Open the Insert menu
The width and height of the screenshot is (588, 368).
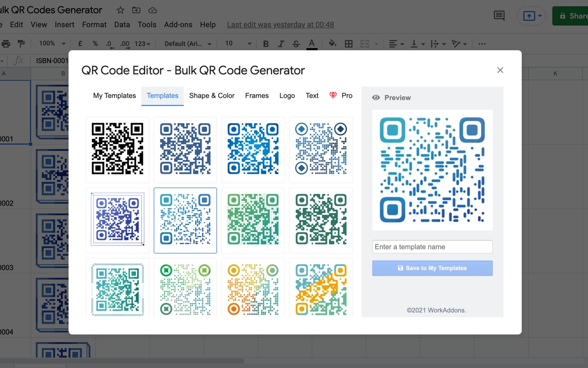pyautogui.click(x=64, y=24)
